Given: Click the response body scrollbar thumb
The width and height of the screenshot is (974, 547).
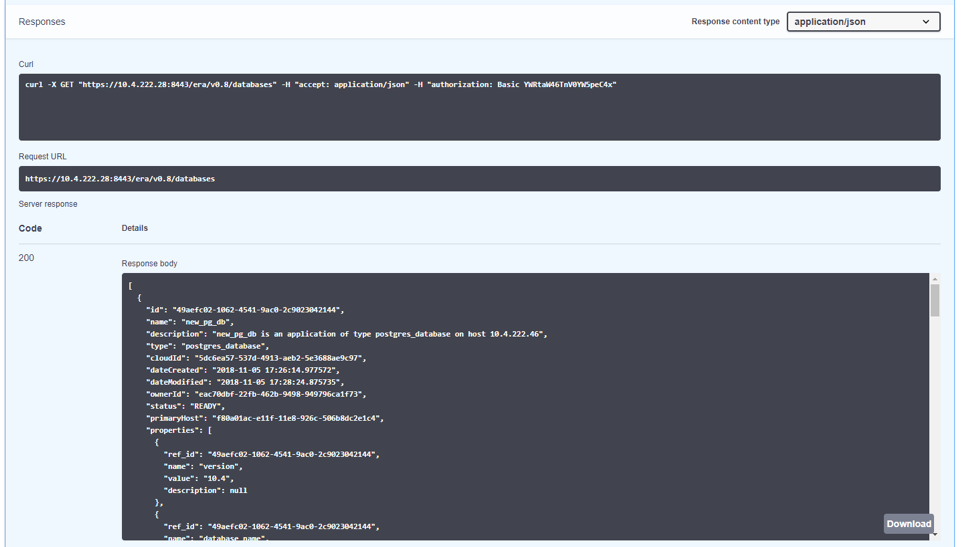Looking at the screenshot, I should click(934, 301).
